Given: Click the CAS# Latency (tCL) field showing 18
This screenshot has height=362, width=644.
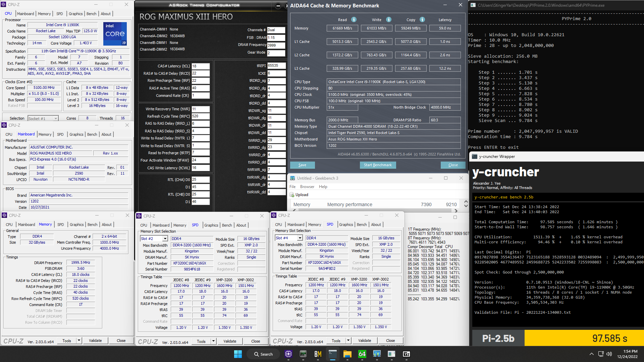Looking at the screenshot, I should [x=201, y=66].
